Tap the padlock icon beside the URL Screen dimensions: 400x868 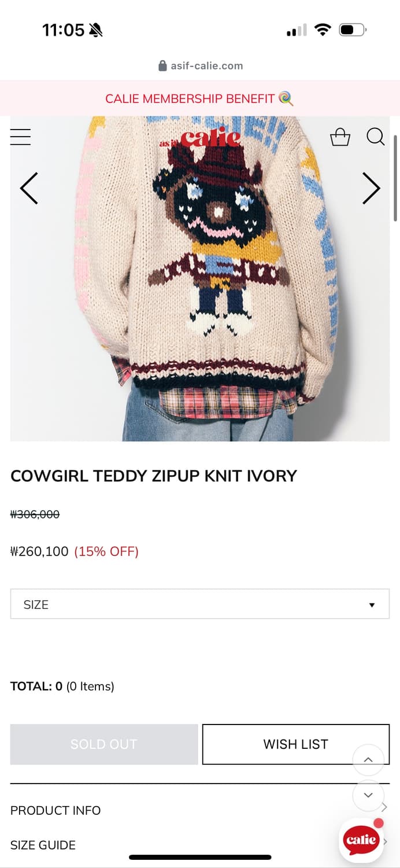point(162,65)
